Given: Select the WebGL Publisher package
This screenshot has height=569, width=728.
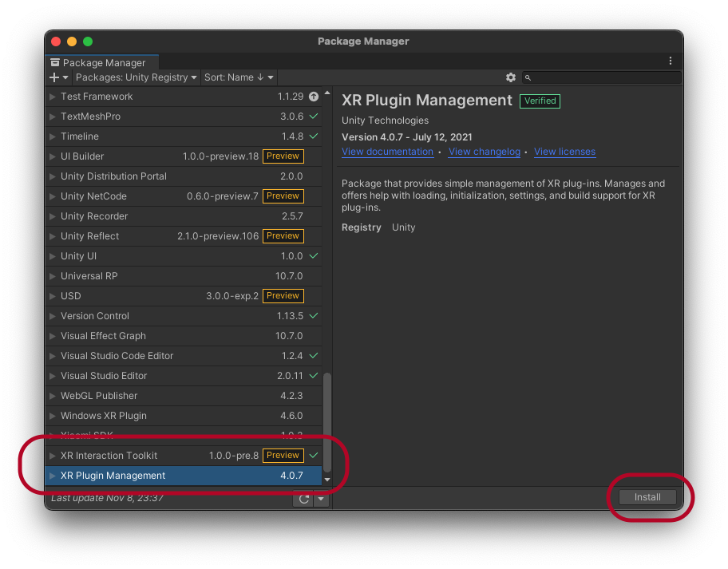Looking at the screenshot, I should 184,396.
